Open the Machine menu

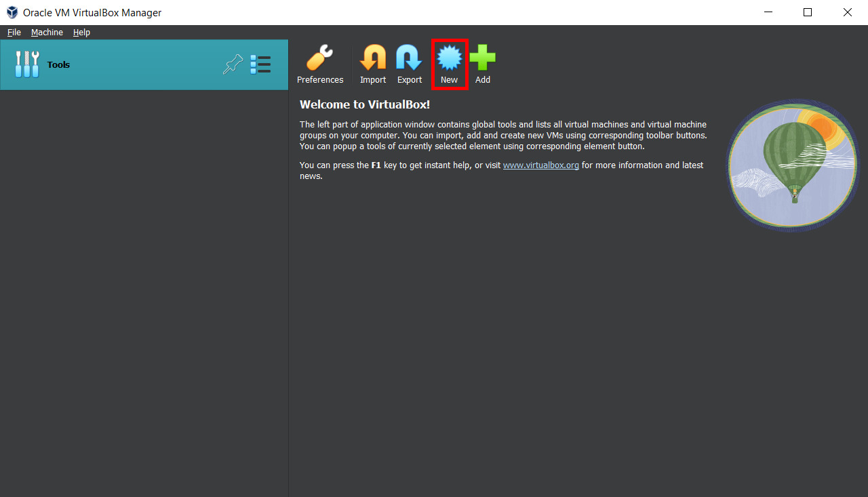coord(47,33)
